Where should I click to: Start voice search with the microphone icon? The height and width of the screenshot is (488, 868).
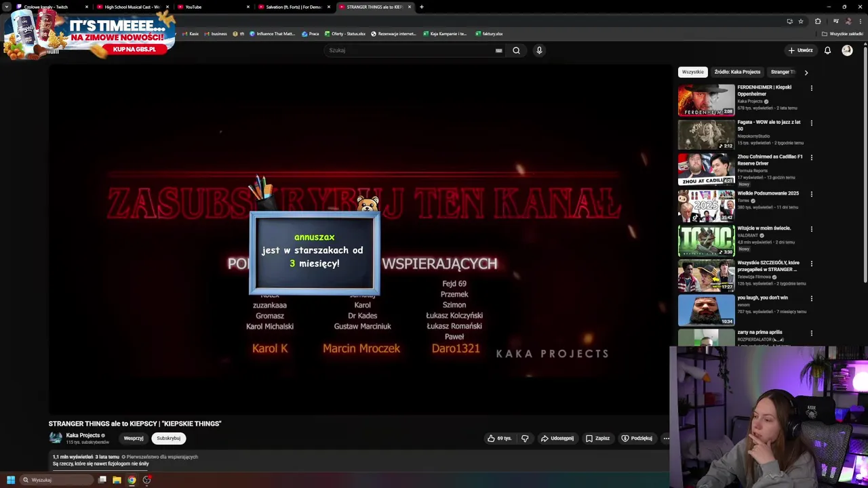pos(539,50)
